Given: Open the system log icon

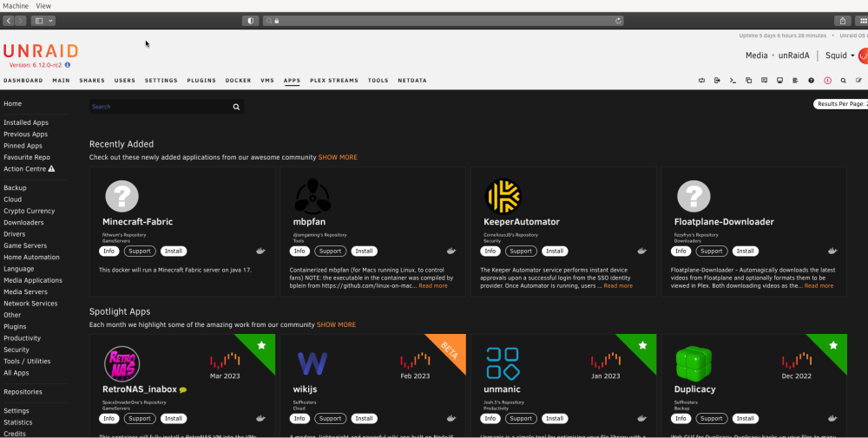Looking at the screenshot, I should coord(795,81).
